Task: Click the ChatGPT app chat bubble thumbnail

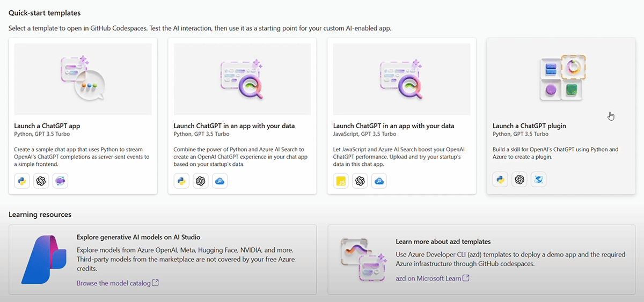Action: pos(83,79)
